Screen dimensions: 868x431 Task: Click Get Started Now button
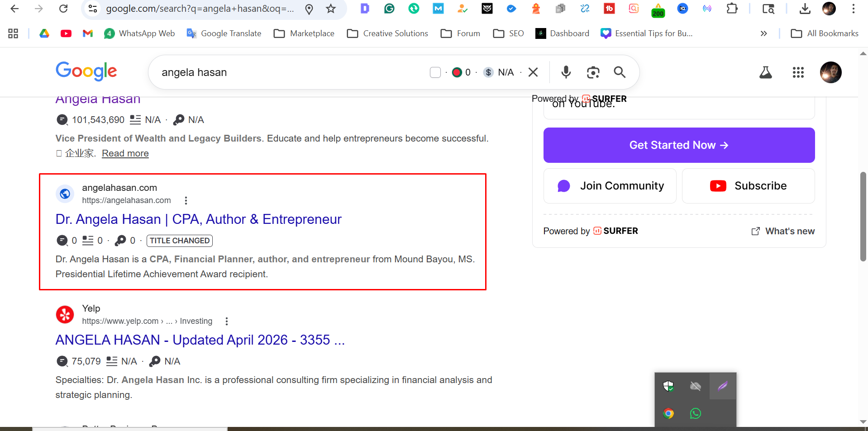point(679,145)
